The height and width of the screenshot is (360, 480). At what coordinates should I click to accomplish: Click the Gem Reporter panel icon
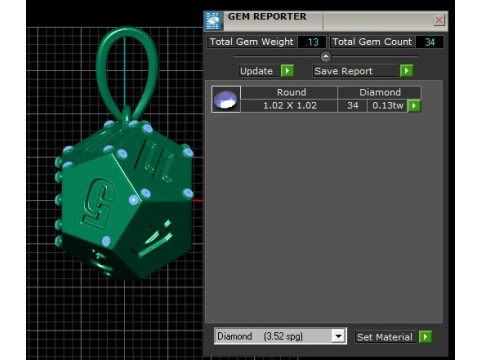click(213, 21)
